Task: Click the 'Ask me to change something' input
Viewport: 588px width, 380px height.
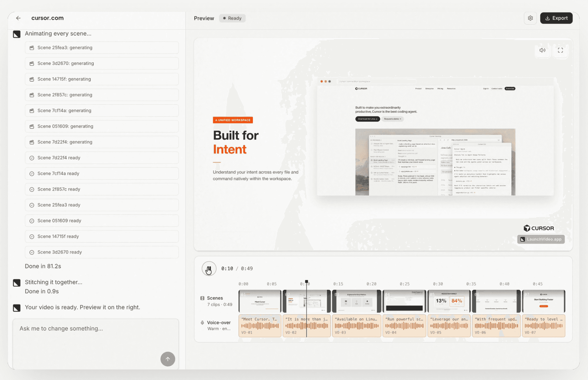Action: (x=96, y=343)
